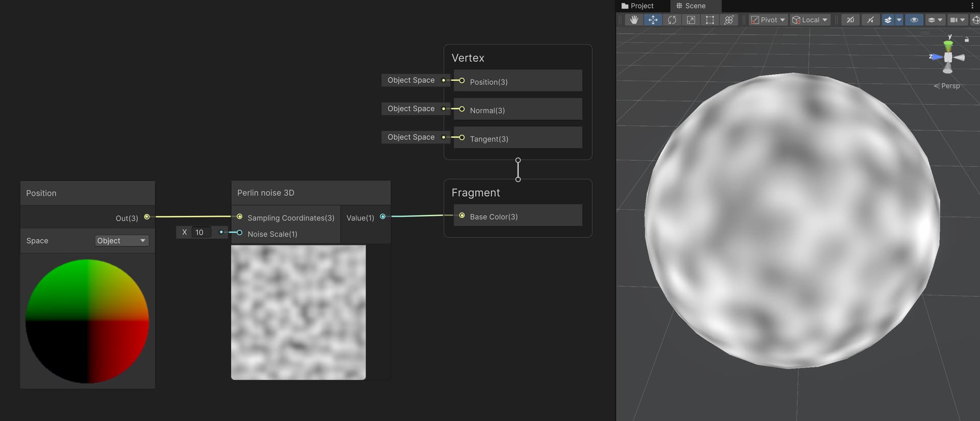Toggle 2D view mode button
This screenshot has height=421, width=980.
tap(850, 20)
